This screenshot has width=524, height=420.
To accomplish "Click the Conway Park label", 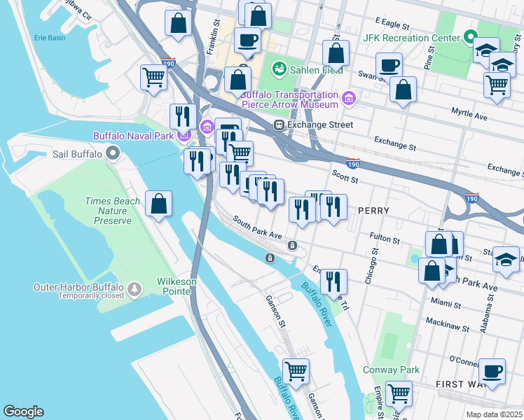I will 391,370.
